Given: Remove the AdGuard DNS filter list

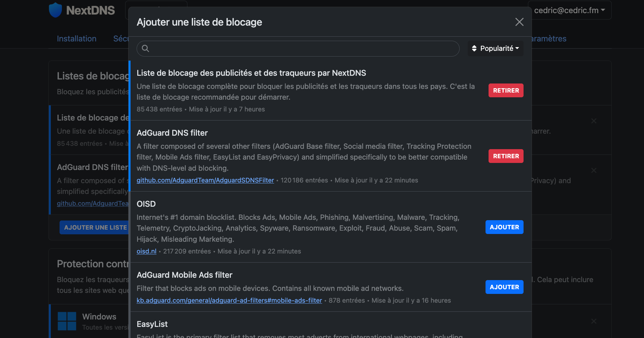Looking at the screenshot, I should point(506,156).
